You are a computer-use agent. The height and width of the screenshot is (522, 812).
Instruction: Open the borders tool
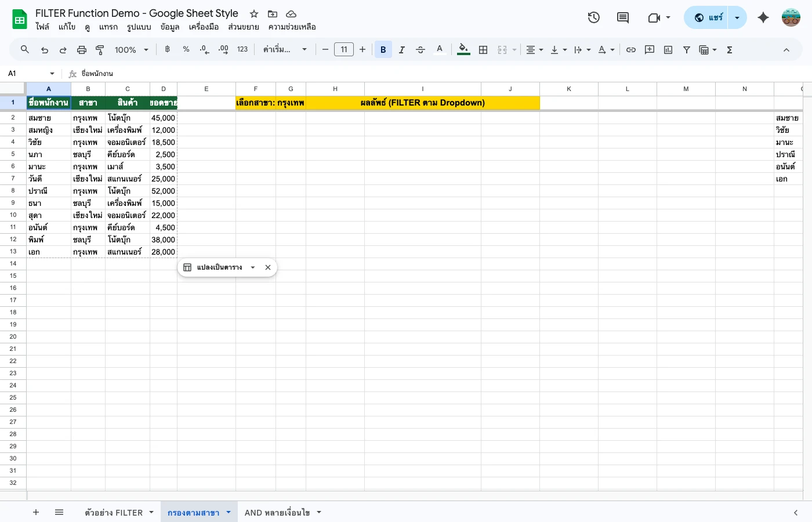(483, 50)
